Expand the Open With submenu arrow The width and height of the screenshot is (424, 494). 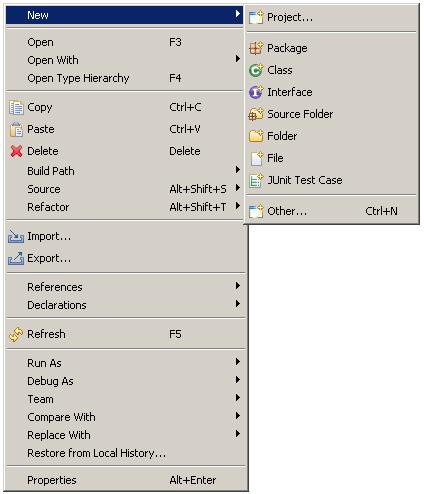pyautogui.click(x=238, y=59)
